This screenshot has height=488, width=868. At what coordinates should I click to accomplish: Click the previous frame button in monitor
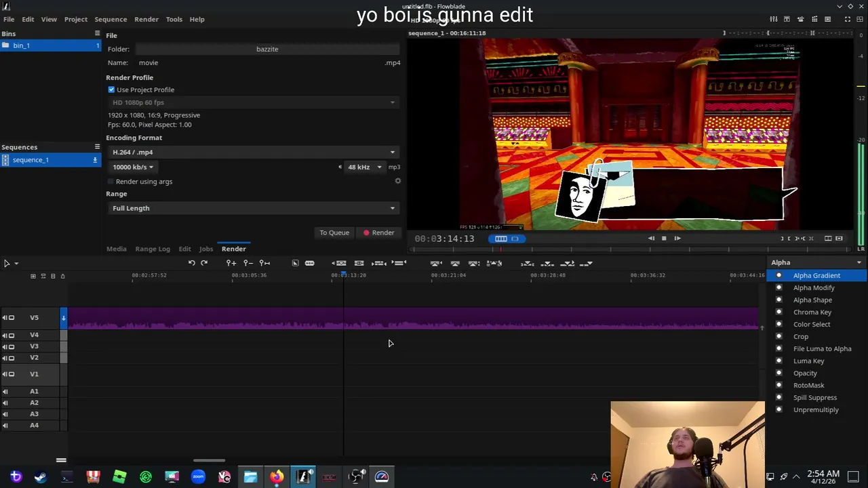tap(651, 238)
